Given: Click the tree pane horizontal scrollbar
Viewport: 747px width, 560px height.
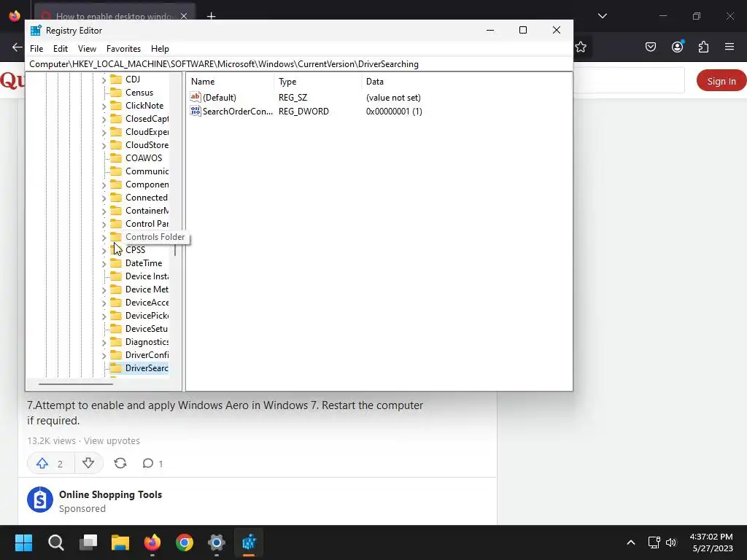Looking at the screenshot, I should coord(76,384).
